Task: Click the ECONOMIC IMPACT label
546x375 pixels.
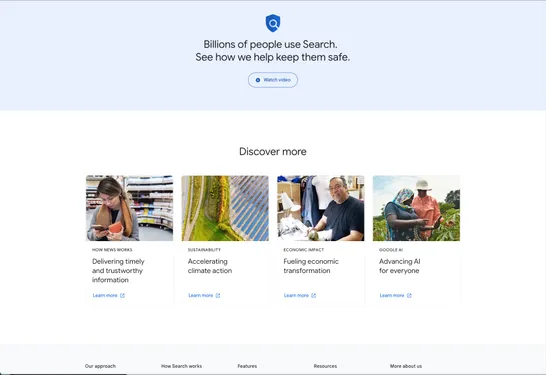Action: pos(304,250)
